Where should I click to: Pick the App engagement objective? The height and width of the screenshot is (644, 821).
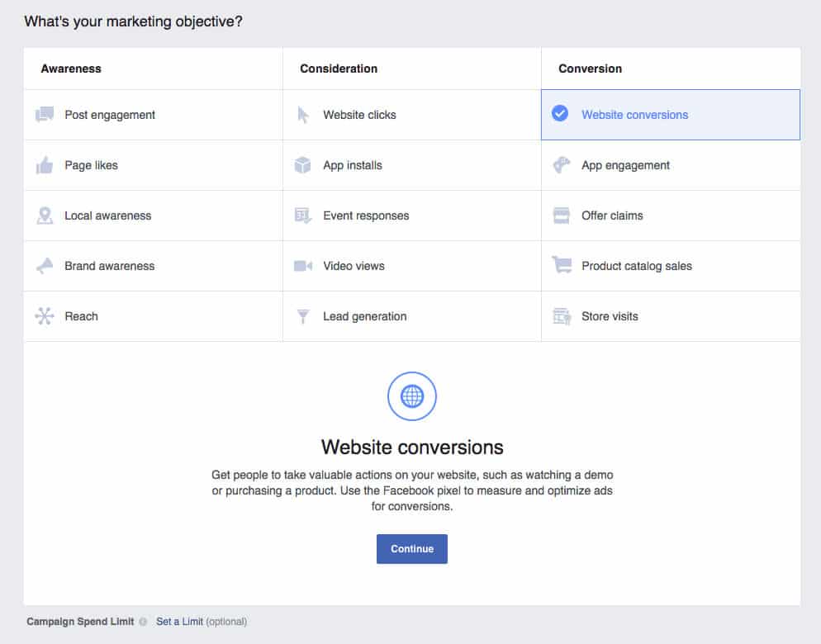click(x=671, y=165)
